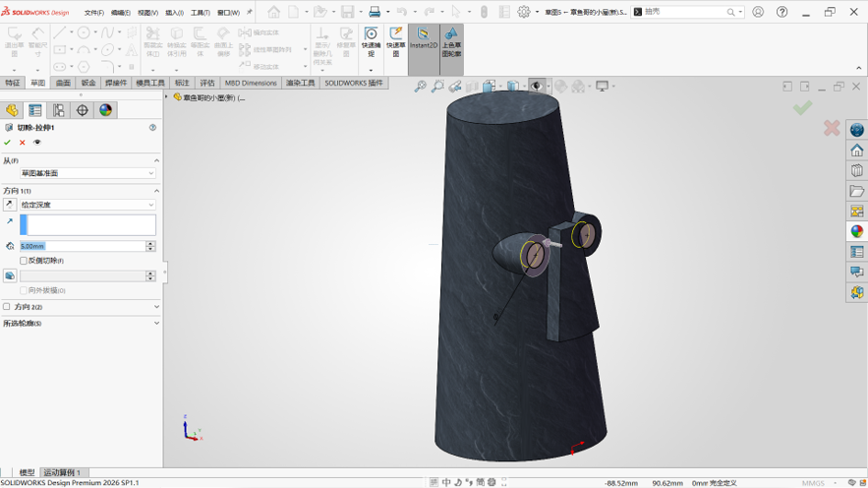This screenshot has height=488, width=868.
Task: Open the ConfigurationManager tab icon
Action: click(x=58, y=110)
